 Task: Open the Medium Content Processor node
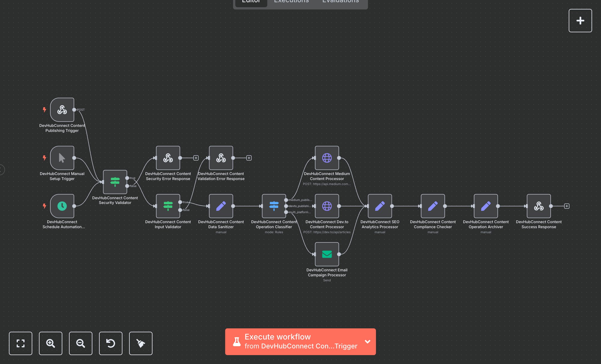[327, 158]
